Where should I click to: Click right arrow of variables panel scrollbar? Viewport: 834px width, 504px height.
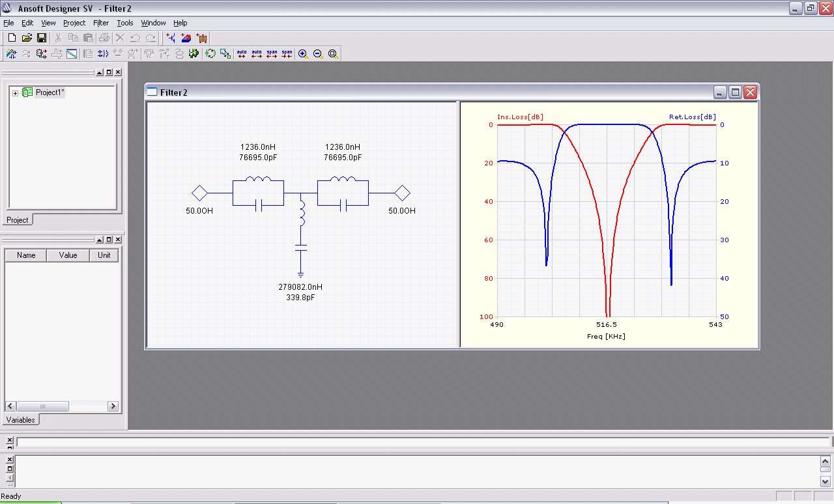[x=113, y=406]
